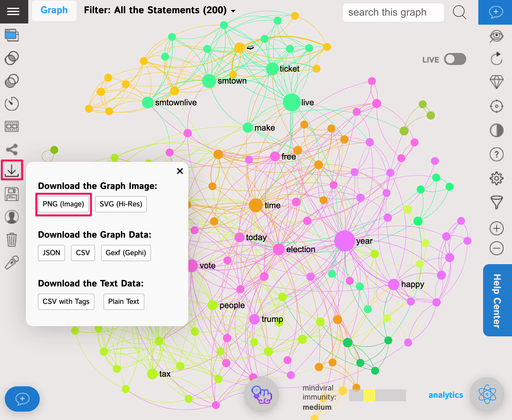The width and height of the screenshot is (512, 420).
Task: Toggle the graph overview eye icon
Action: tap(496, 35)
